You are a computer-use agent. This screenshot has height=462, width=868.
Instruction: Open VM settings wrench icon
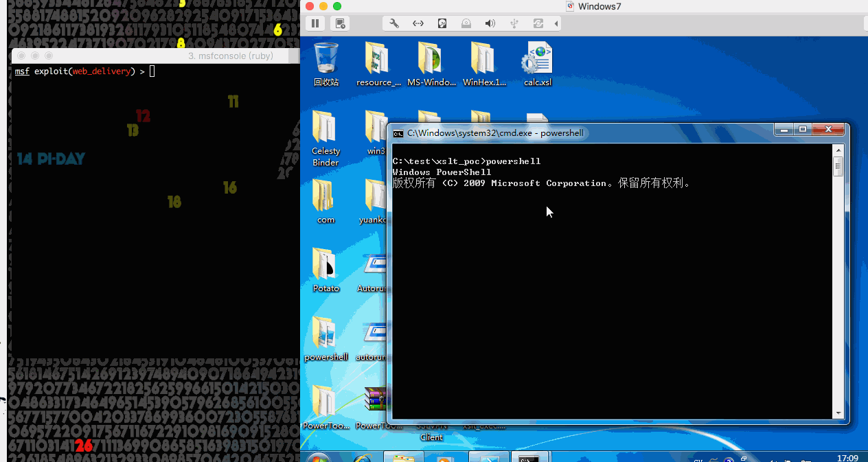tap(394, 23)
